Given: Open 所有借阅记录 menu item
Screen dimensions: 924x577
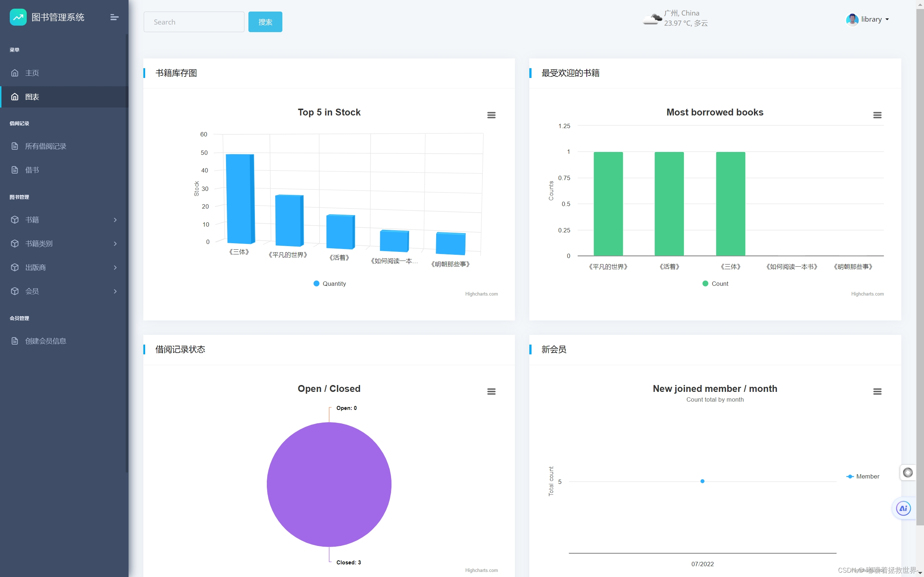Looking at the screenshot, I should [x=64, y=146].
